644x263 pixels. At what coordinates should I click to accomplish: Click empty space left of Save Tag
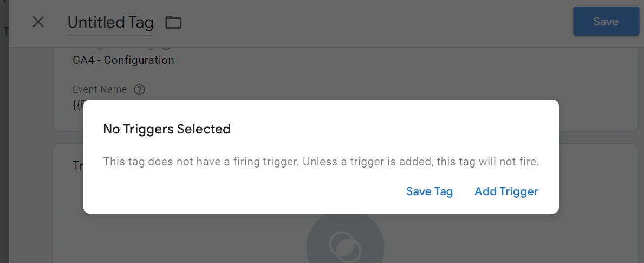244,191
